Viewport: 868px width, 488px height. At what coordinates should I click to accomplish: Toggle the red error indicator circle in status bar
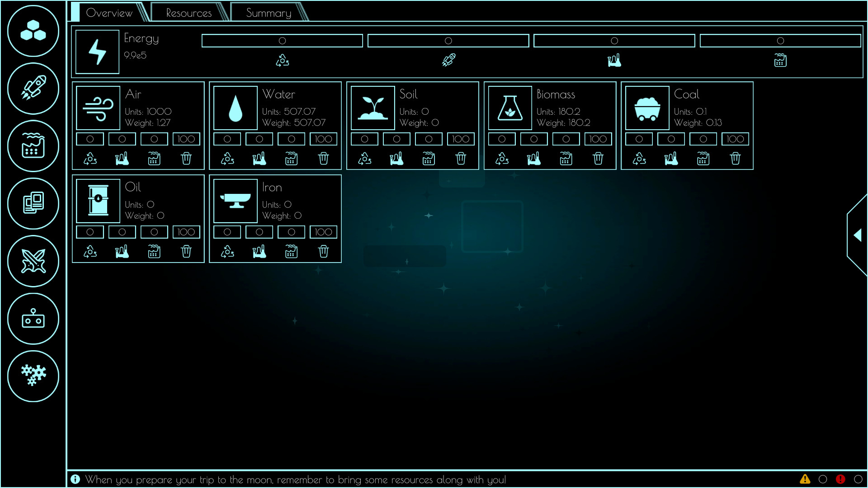tap(857, 479)
